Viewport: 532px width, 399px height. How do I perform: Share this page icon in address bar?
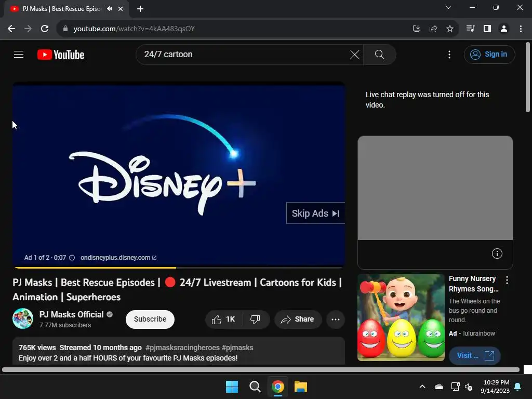[433, 29]
